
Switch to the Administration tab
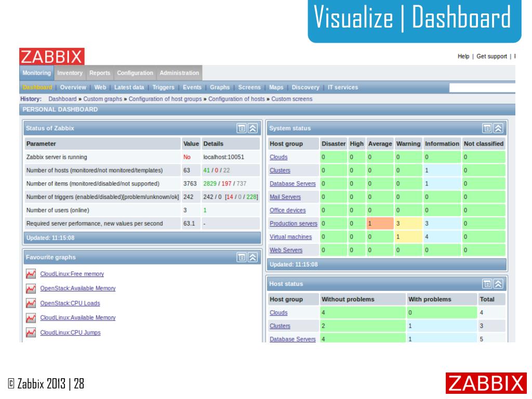[179, 73]
